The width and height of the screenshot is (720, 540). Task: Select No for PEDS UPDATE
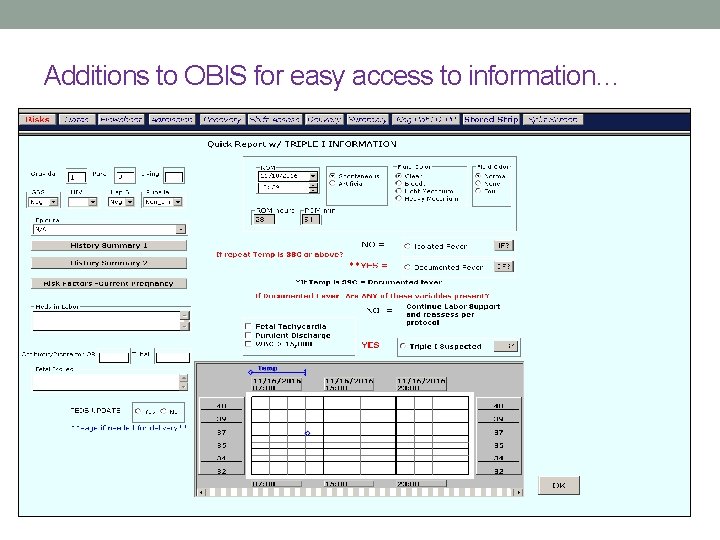click(x=163, y=411)
